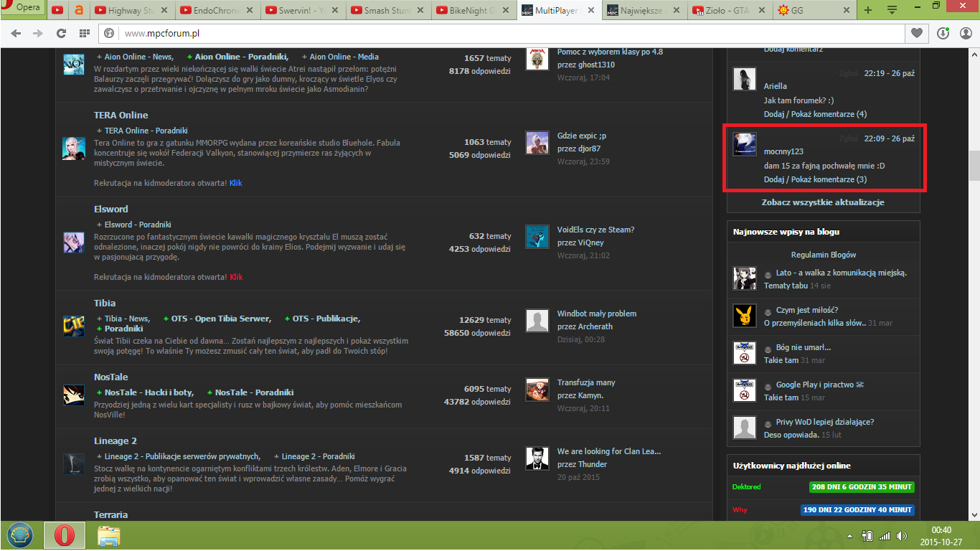980x551 pixels.
Task: Open the Opera menu button
Action: click(x=24, y=8)
